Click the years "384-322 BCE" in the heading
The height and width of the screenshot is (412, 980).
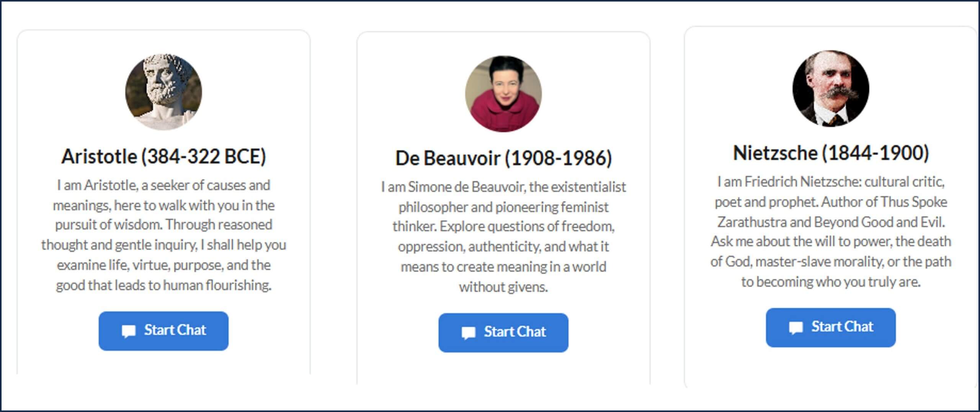[x=204, y=156]
